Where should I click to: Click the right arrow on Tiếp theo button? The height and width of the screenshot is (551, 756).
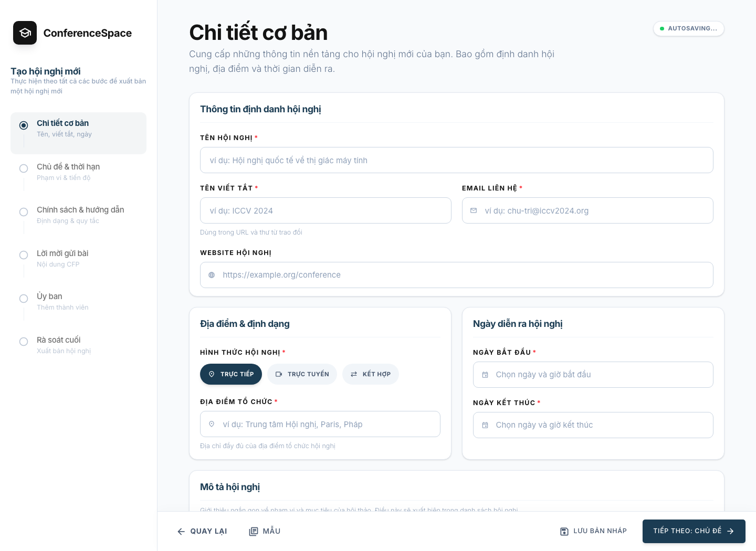(730, 531)
